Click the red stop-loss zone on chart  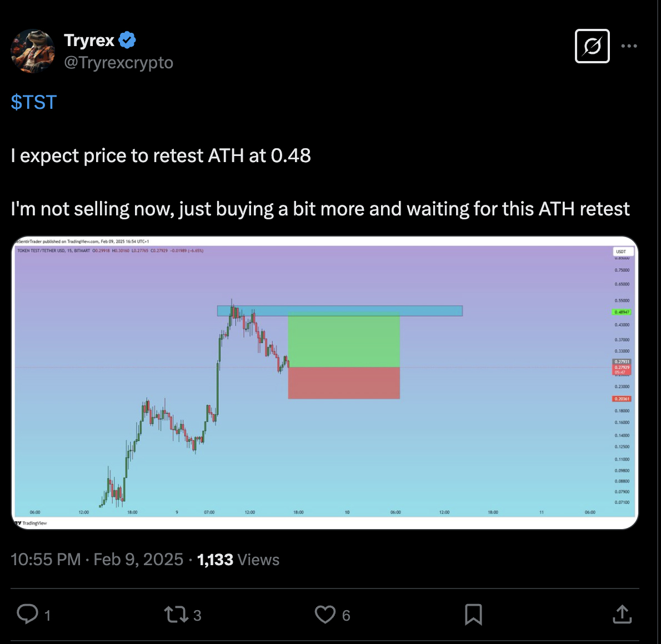344,383
